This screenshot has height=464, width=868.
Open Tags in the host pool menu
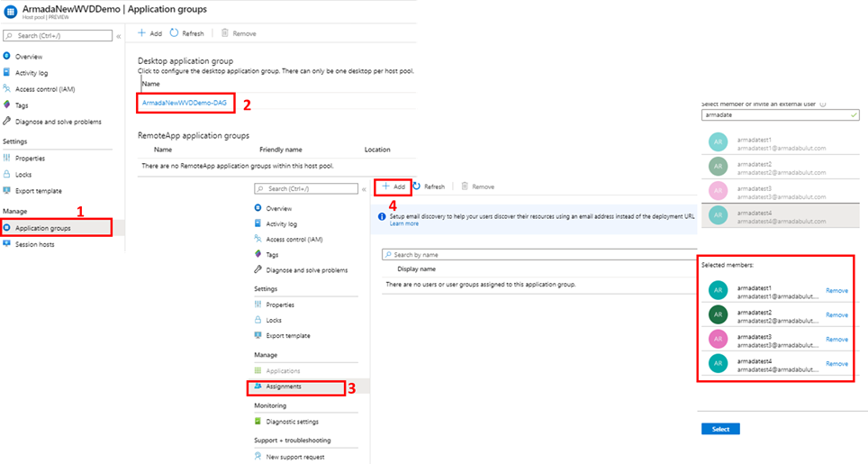coord(22,105)
